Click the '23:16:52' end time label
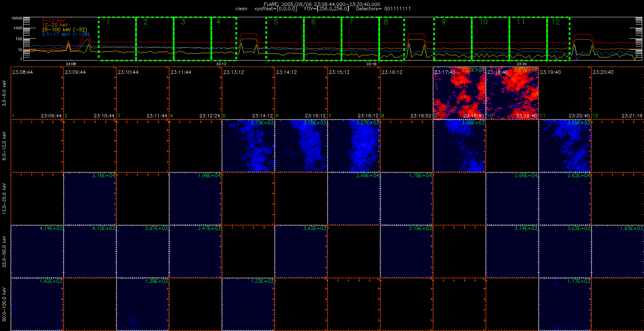The height and width of the screenshot is (331, 644). [x=421, y=115]
